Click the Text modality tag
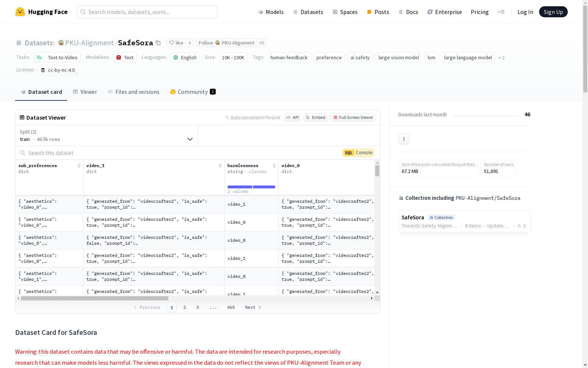 (x=125, y=57)
